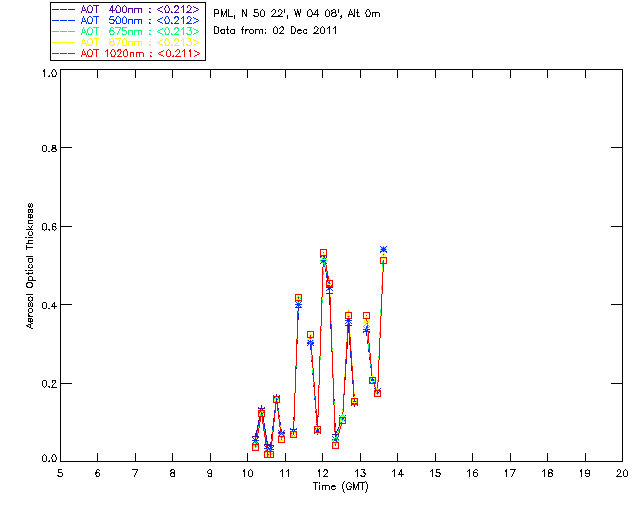The height and width of the screenshot is (512, 640).
Task: Click the PML station location header text
Action: (x=297, y=14)
